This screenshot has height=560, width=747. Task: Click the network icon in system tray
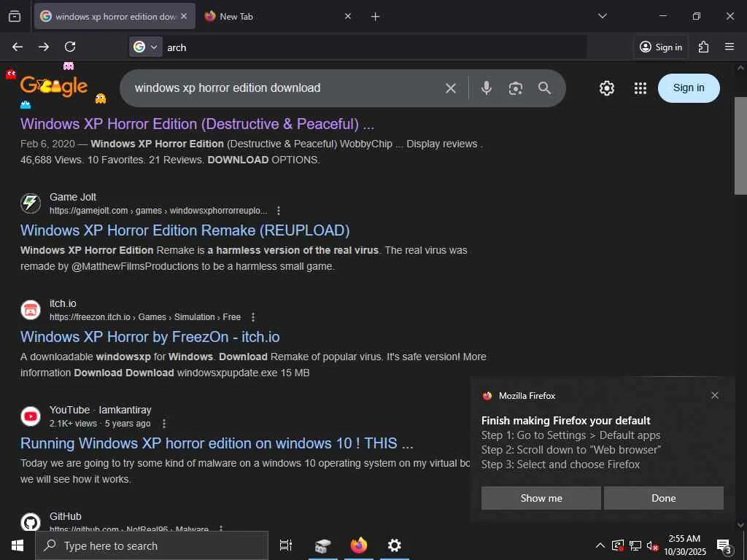coord(635,545)
